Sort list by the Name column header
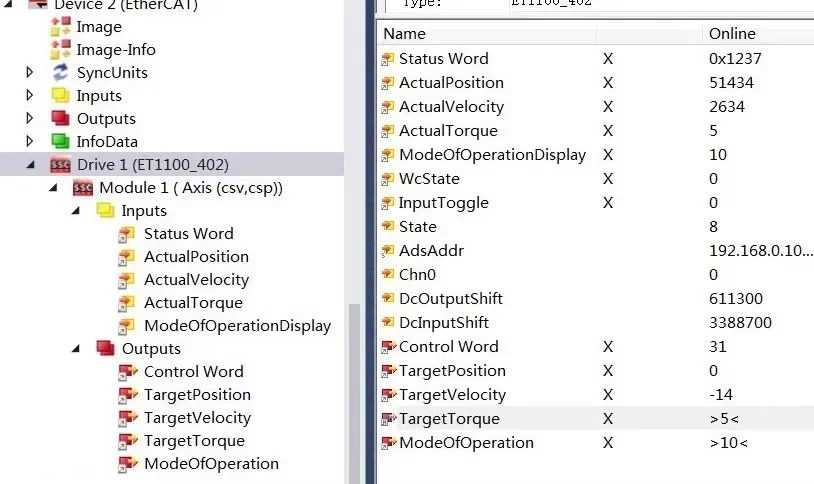Image resolution: width=814 pixels, height=484 pixels. pos(488,34)
